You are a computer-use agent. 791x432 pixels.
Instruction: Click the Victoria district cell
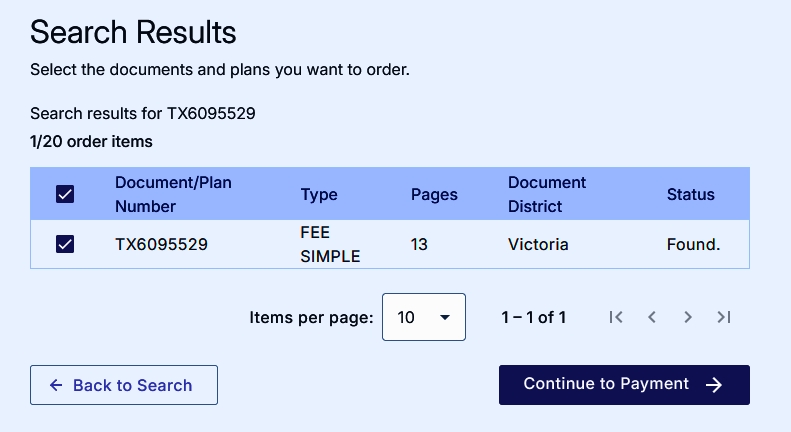(538, 244)
